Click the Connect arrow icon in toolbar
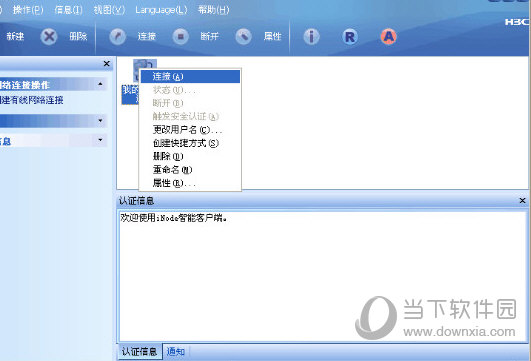 [118, 36]
